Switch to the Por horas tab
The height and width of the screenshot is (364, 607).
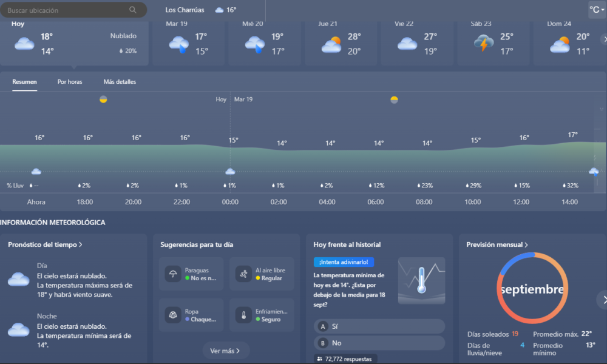pyautogui.click(x=70, y=82)
